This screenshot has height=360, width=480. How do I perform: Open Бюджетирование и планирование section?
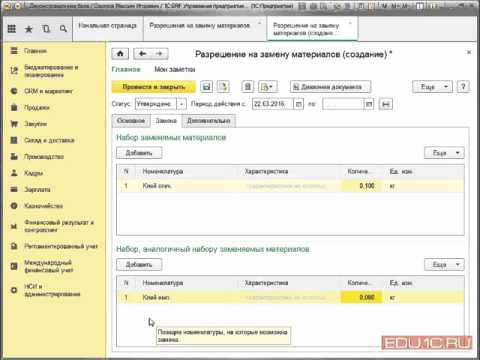pyautogui.click(x=51, y=71)
